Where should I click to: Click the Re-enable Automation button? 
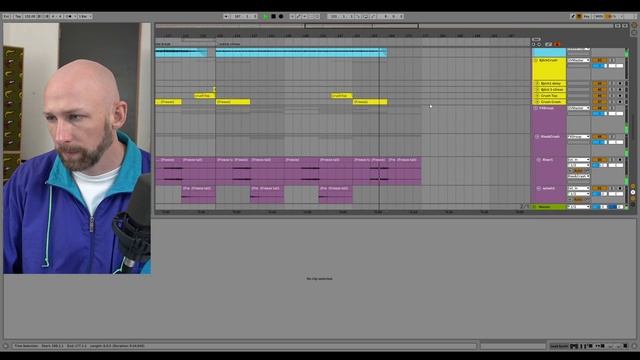[305, 16]
